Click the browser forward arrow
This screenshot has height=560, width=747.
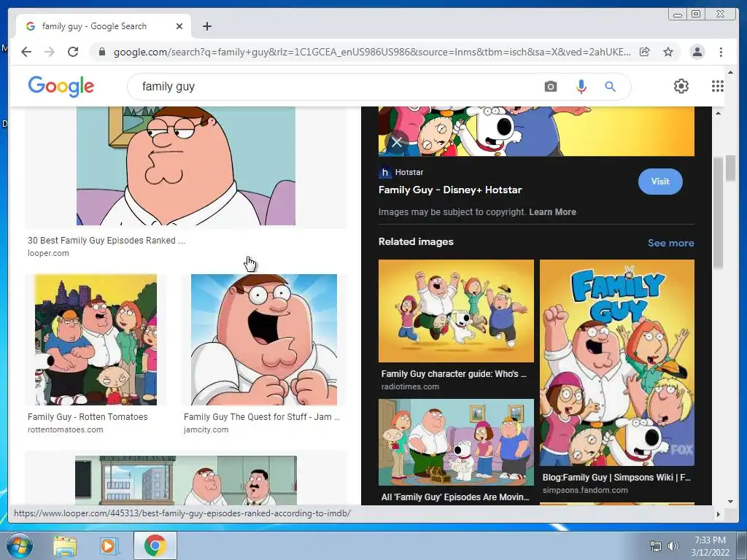50,52
